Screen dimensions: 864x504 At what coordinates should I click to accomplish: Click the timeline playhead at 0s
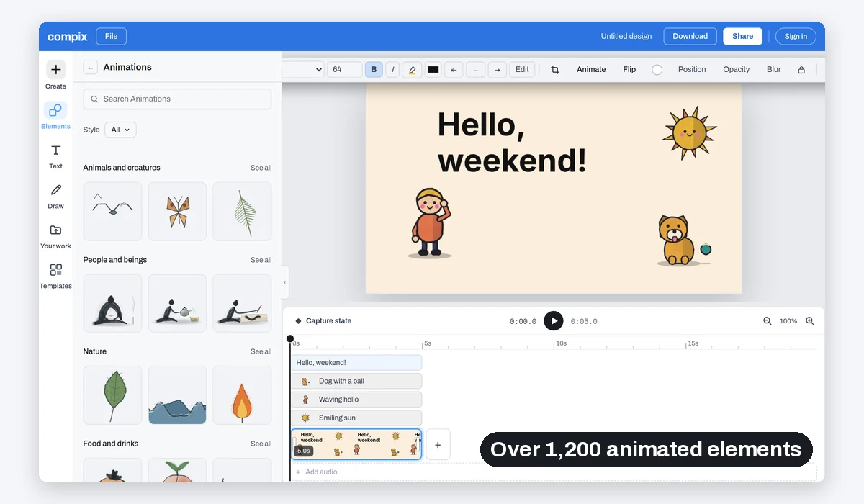pyautogui.click(x=290, y=338)
